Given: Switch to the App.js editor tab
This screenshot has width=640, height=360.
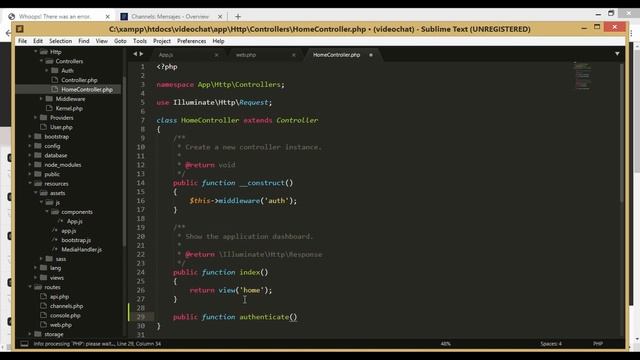Looking at the screenshot, I should (x=186, y=55).
